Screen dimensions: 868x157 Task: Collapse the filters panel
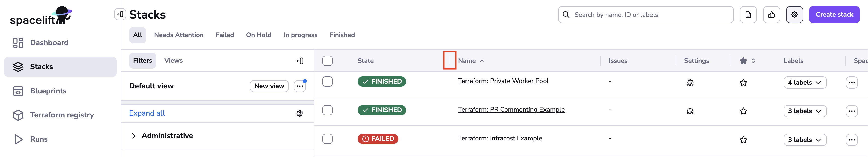coord(300,61)
